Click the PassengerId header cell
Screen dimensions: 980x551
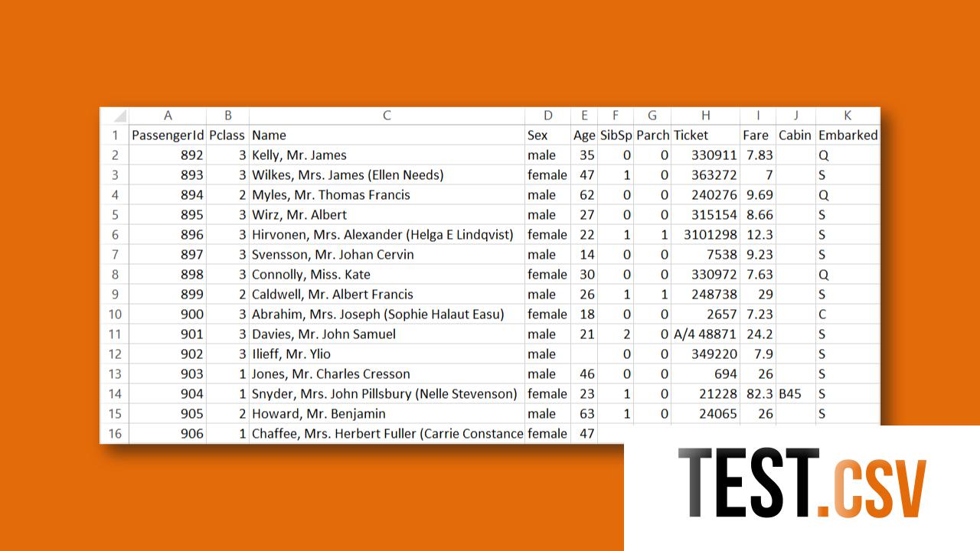pos(168,135)
